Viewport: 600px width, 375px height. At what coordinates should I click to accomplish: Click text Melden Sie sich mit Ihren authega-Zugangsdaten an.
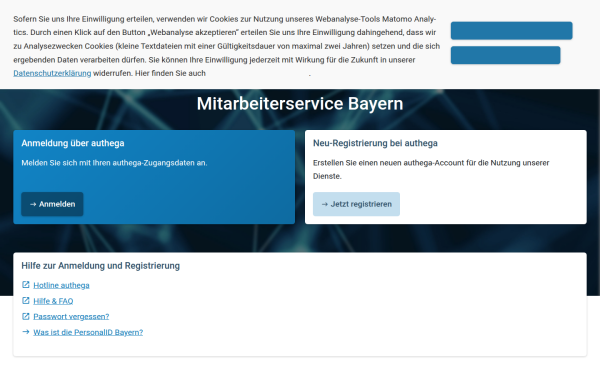(x=114, y=163)
